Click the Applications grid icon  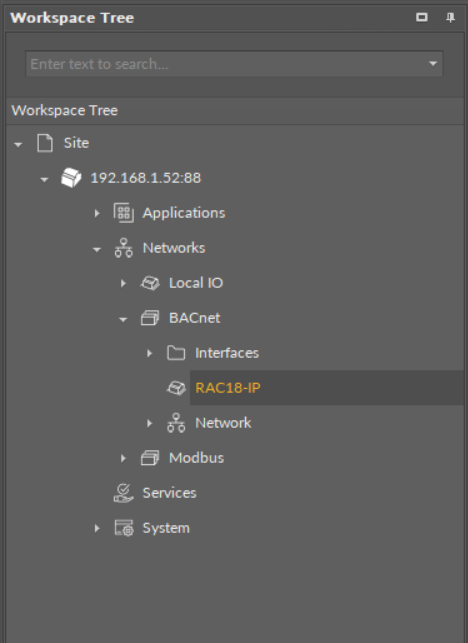point(123,213)
